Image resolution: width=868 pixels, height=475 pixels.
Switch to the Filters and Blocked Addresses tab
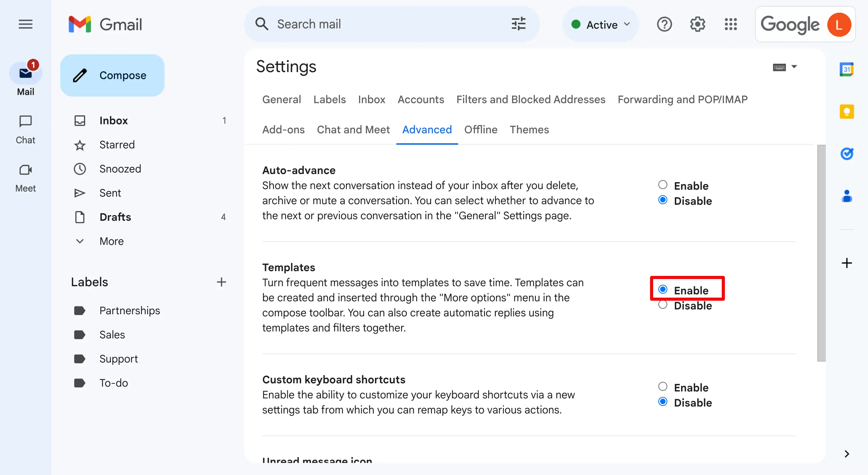pyautogui.click(x=530, y=100)
